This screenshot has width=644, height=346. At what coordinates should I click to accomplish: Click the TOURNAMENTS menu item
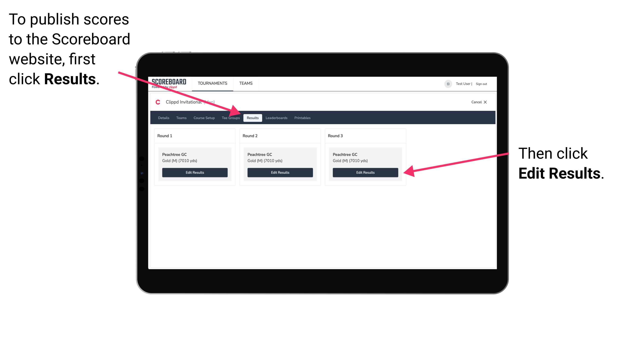211,83
